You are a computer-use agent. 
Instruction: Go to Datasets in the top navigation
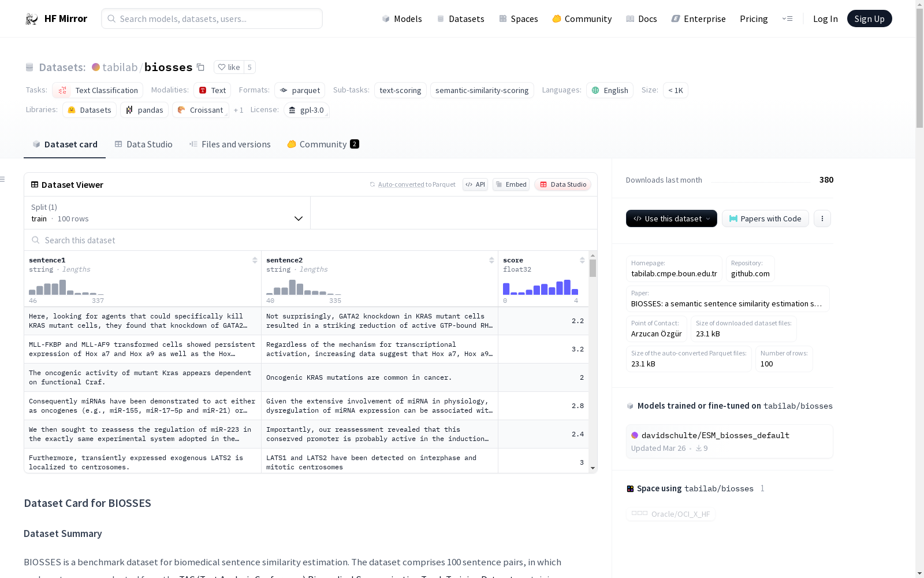(x=460, y=18)
